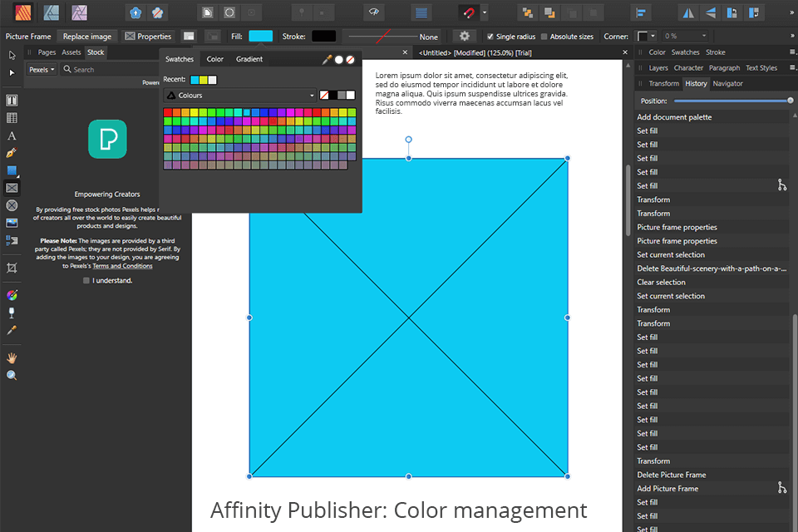Viewport: 798px width, 532px height.
Task: Click the flip vertical icon
Action: (711, 13)
